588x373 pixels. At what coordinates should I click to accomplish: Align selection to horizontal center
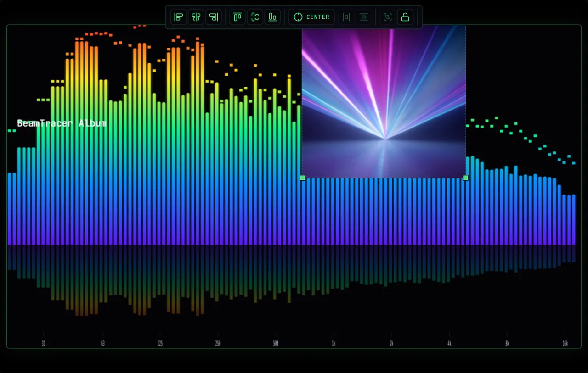[196, 17]
